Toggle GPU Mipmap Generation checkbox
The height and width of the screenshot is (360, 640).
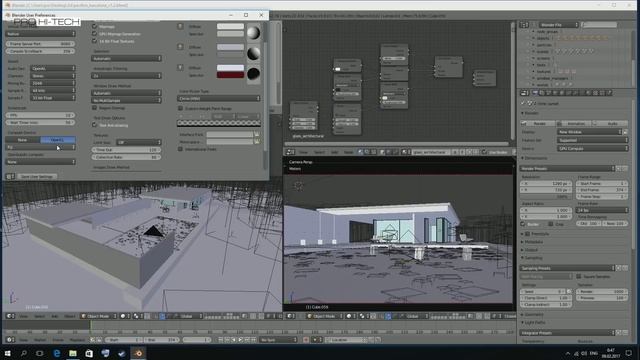(94, 34)
